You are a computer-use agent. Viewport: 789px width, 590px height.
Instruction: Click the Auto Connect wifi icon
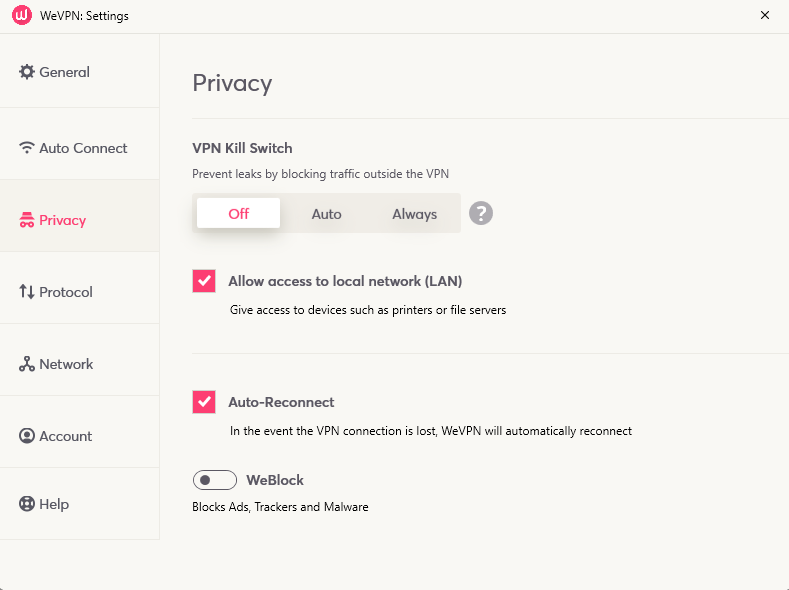point(27,148)
